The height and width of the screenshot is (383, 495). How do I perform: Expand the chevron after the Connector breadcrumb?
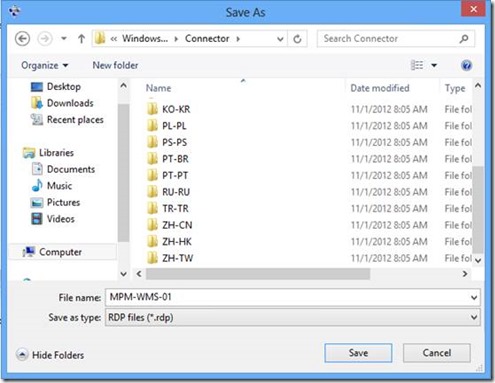pyautogui.click(x=238, y=39)
